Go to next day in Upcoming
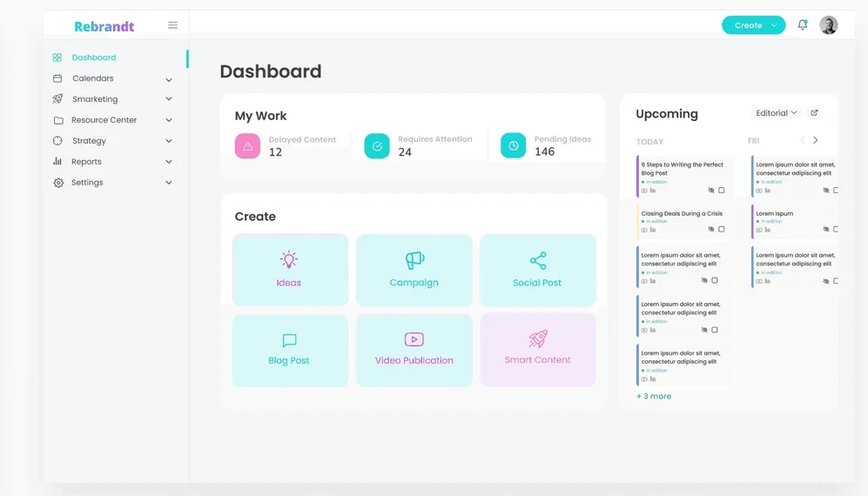Screen dimensions: 868x496 pyautogui.click(x=816, y=140)
